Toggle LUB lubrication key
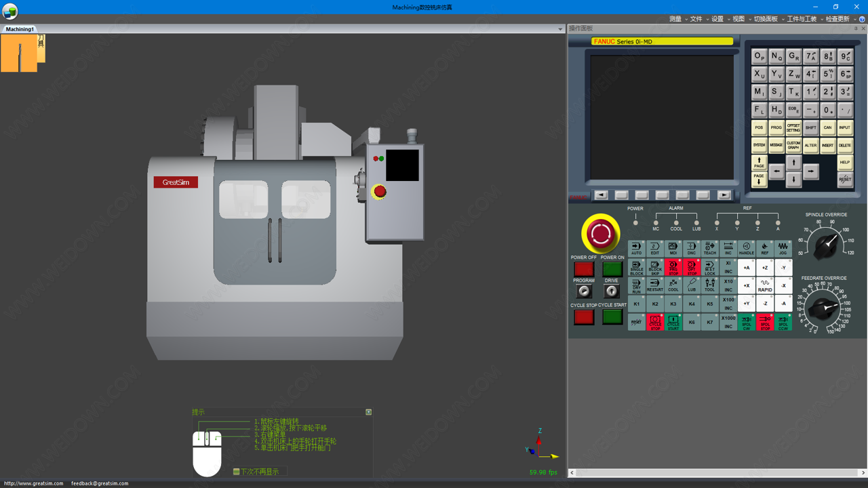This screenshot has width=868, height=488. (x=691, y=285)
